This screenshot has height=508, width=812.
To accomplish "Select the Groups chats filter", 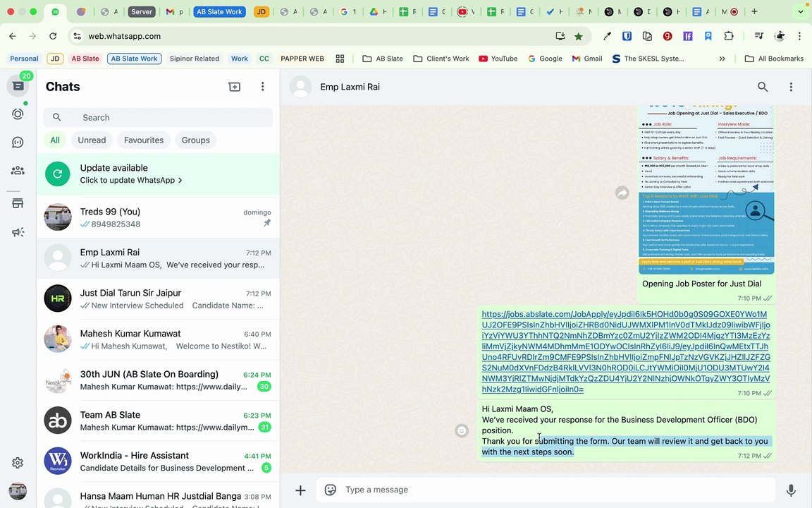I will (196, 140).
